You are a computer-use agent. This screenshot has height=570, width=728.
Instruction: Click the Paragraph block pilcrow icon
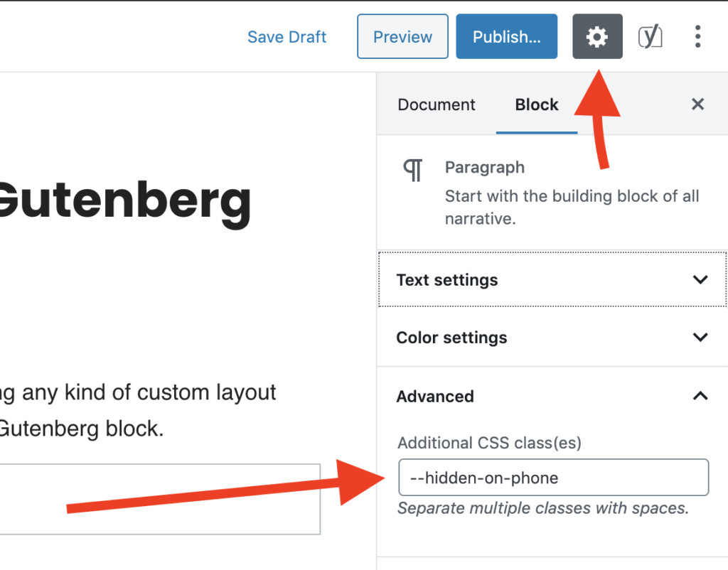[x=413, y=171]
